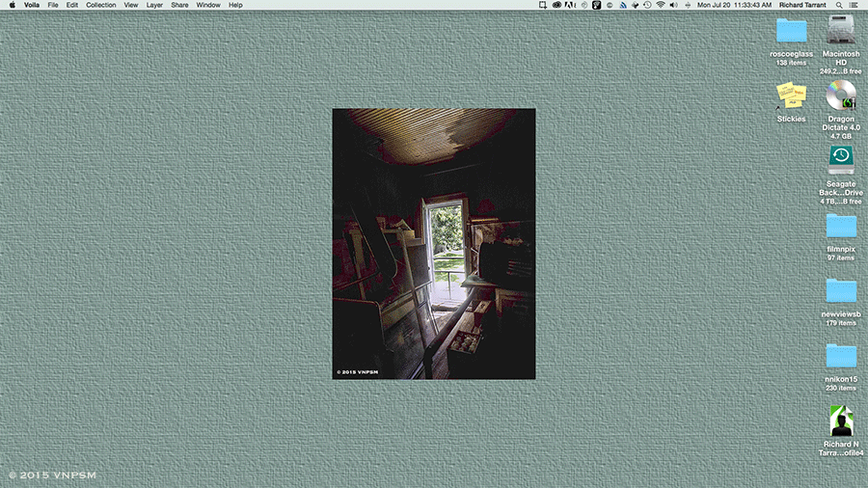
Task: Open the Layer menu
Action: click(x=154, y=5)
